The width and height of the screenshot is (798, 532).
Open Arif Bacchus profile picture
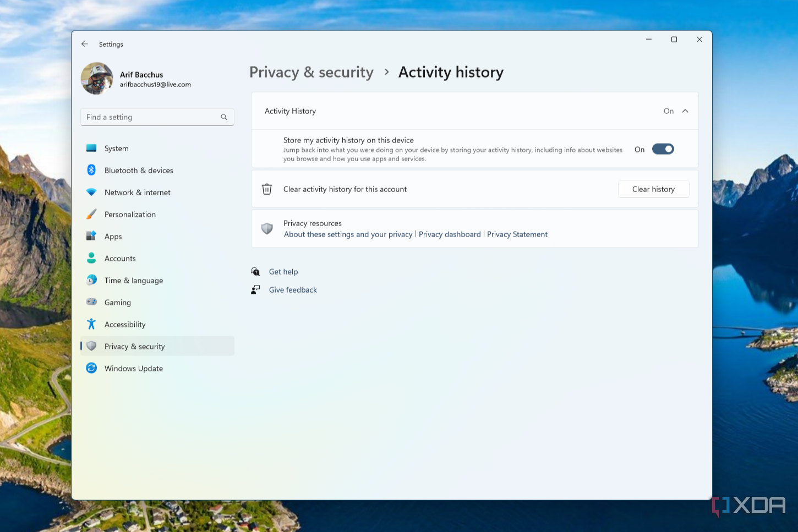tap(97, 78)
